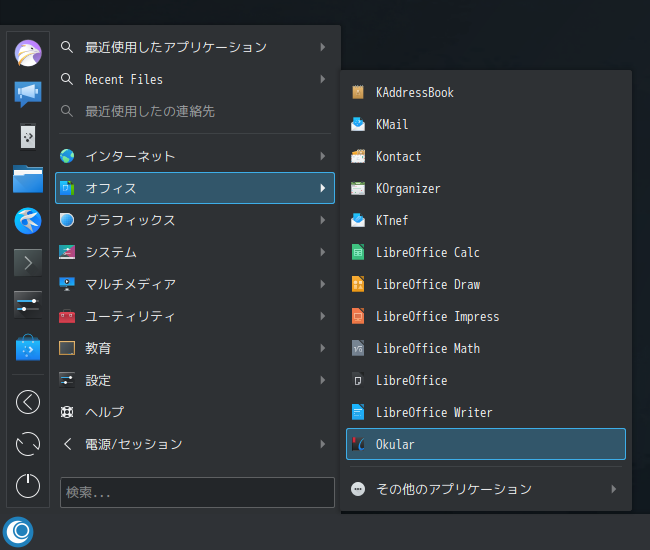Expand the マルチメディア category arrow
The height and width of the screenshot is (550, 650).
click(x=323, y=284)
